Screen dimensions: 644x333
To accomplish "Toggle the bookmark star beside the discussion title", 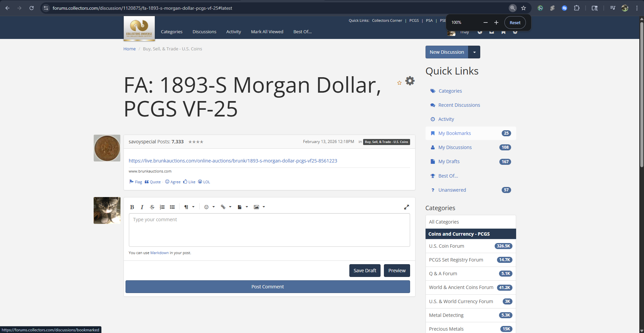I will tap(399, 83).
